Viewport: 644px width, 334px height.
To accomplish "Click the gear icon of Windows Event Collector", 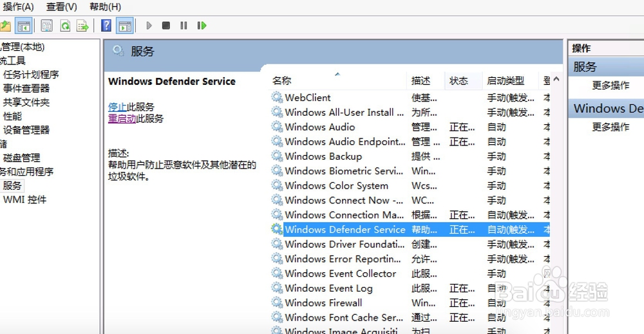I will click(277, 274).
